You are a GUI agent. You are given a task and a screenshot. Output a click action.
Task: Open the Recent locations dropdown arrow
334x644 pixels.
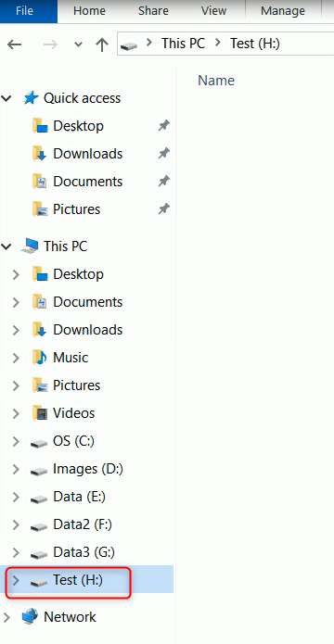coord(78,44)
